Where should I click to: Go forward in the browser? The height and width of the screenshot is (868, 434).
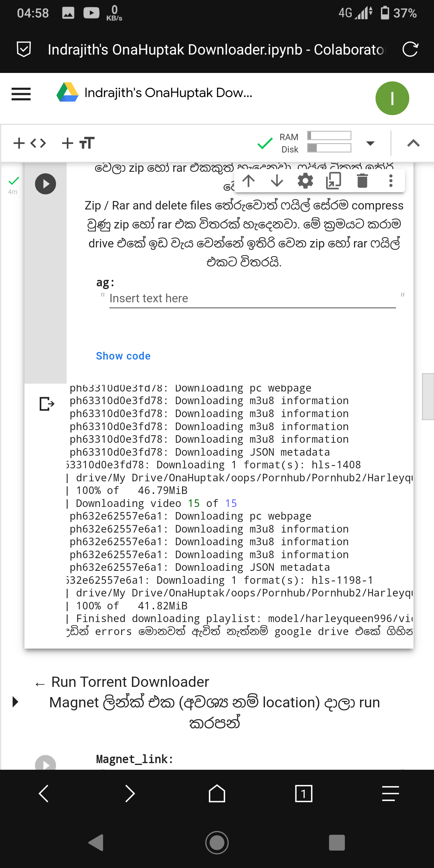click(x=130, y=794)
